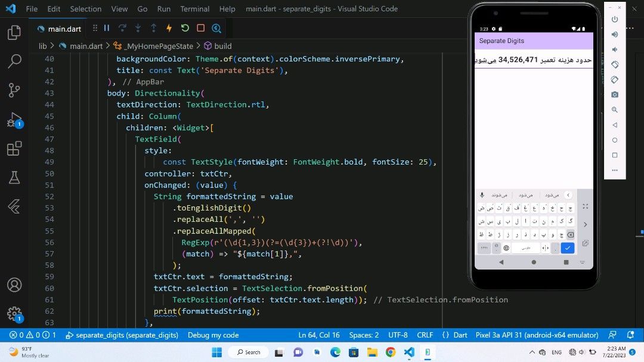Open the Run and Debug view
Image resolution: width=644 pixels, height=362 pixels.
pos(14,119)
